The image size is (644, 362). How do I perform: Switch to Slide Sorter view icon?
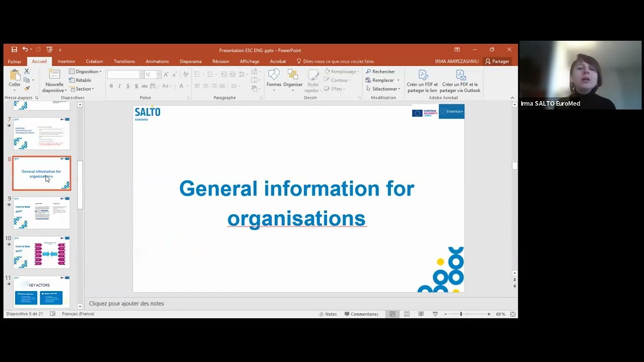[x=407, y=314]
